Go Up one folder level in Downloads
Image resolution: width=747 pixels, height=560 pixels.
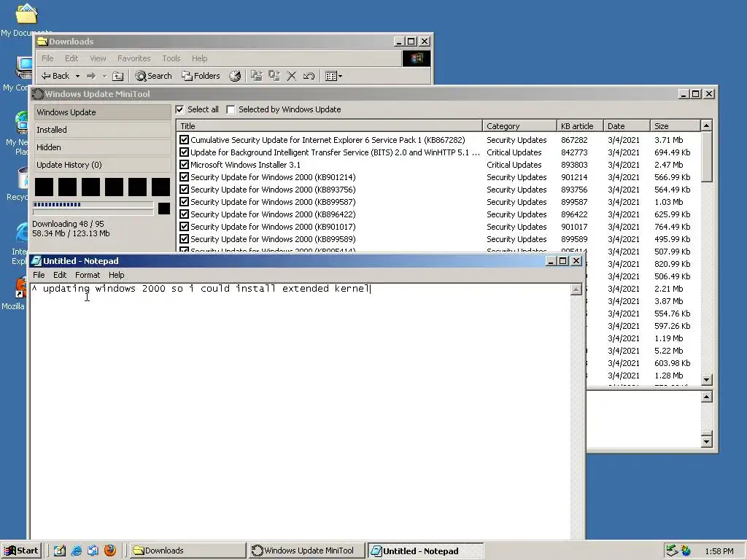117,76
